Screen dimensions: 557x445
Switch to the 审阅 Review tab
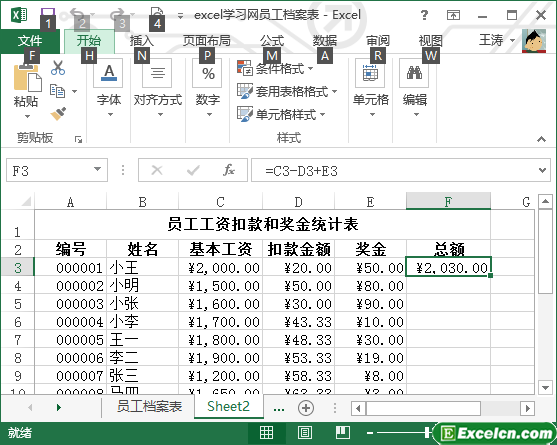coord(378,40)
